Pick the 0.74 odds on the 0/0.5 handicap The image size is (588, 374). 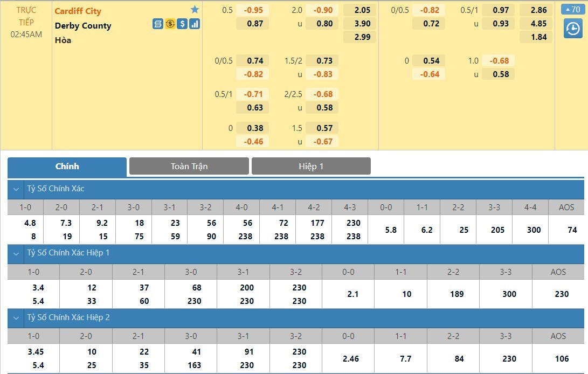tap(253, 61)
